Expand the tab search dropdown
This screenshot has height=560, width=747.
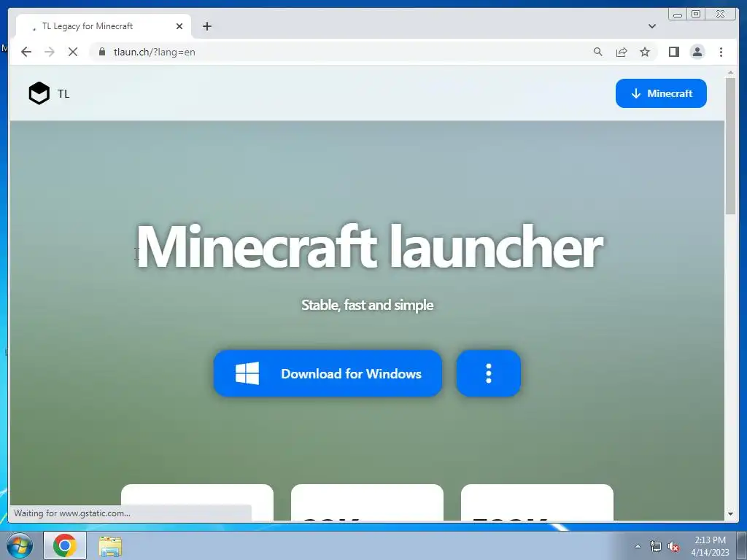[652, 26]
